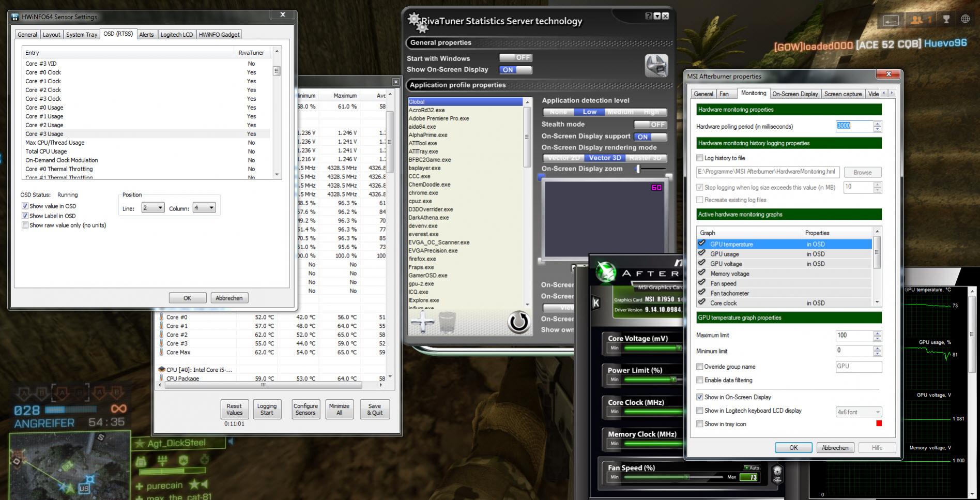Check Show raw value only option
980x500 pixels.
(25, 225)
